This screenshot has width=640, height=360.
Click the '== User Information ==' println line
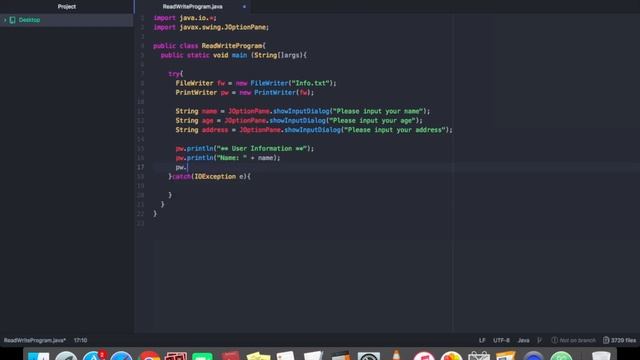[245, 149]
